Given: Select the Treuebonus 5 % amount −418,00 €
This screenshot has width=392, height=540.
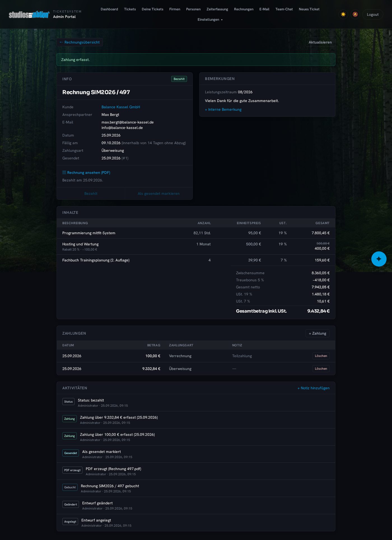Looking at the screenshot, I should click(x=321, y=280).
